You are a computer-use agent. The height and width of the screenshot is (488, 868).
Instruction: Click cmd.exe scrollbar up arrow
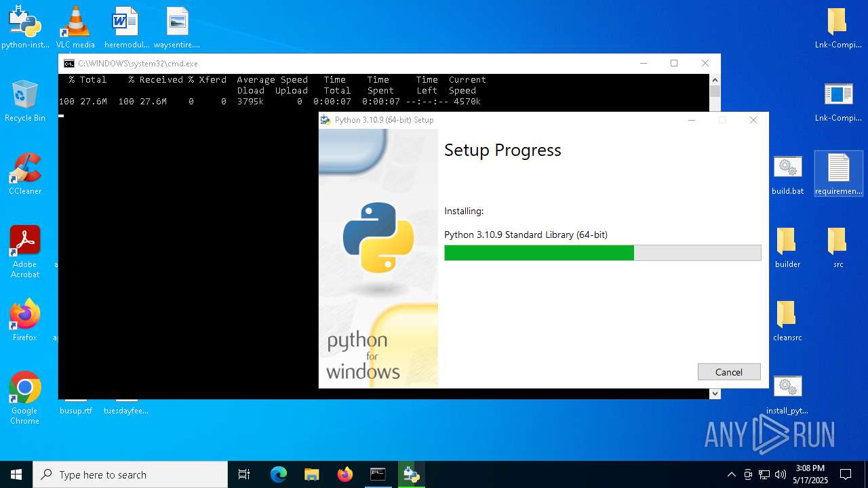[x=715, y=80]
